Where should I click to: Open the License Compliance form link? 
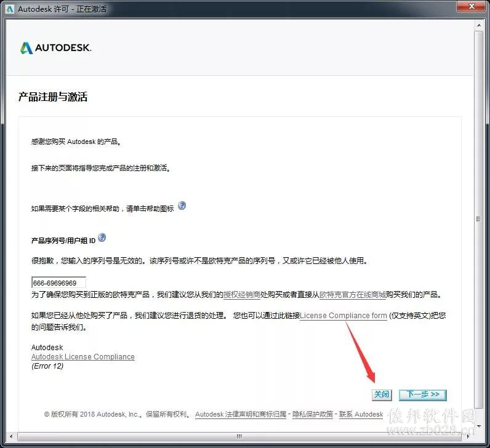(x=343, y=316)
